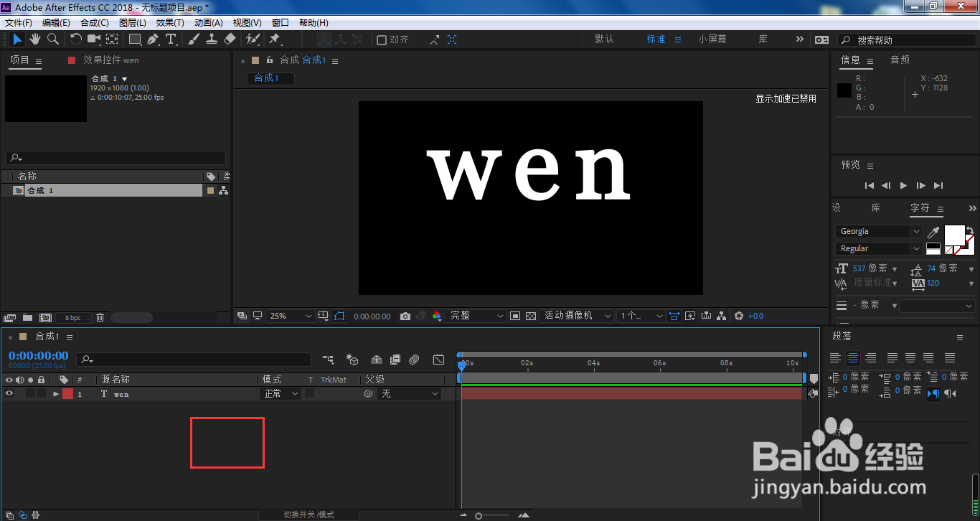Select the Roto Brush tool
The width and height of the screenshot is (980, 521).
click(253, 39)
